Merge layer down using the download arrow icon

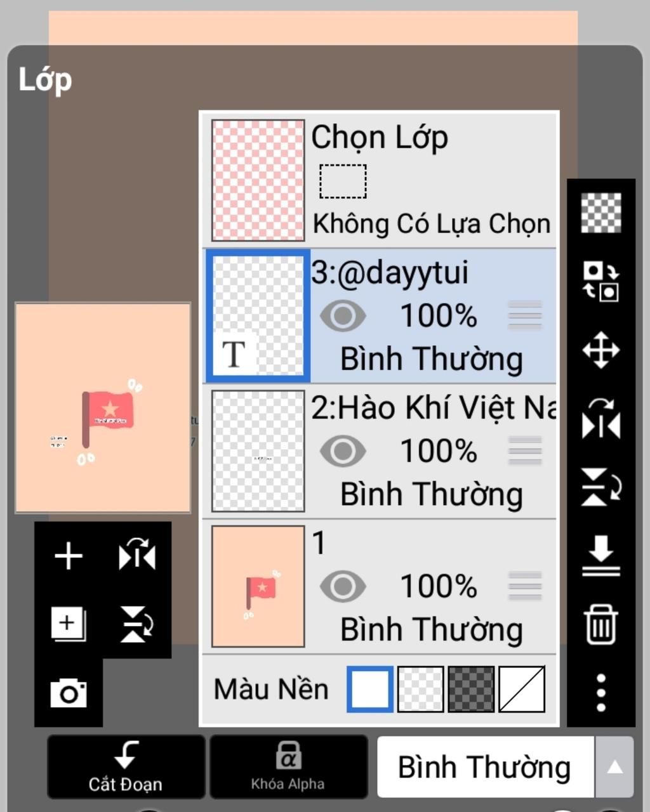(x=600, y=556)
